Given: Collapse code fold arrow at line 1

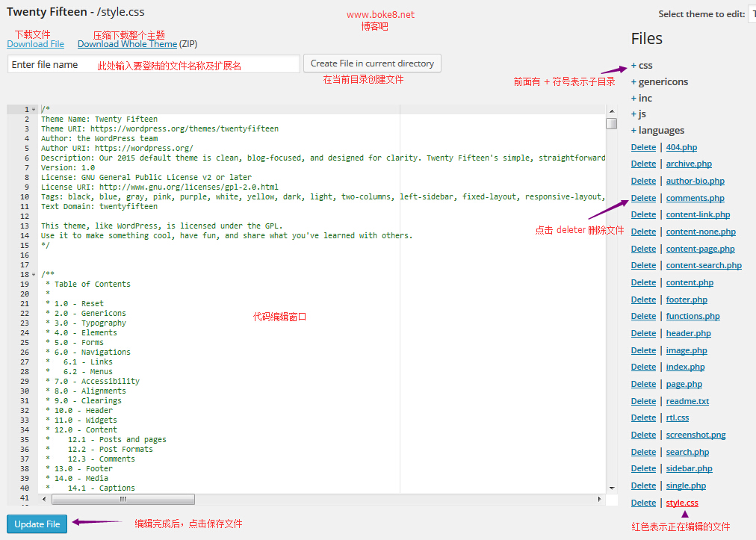Looking at the screenshot, I should pos(34,110).
